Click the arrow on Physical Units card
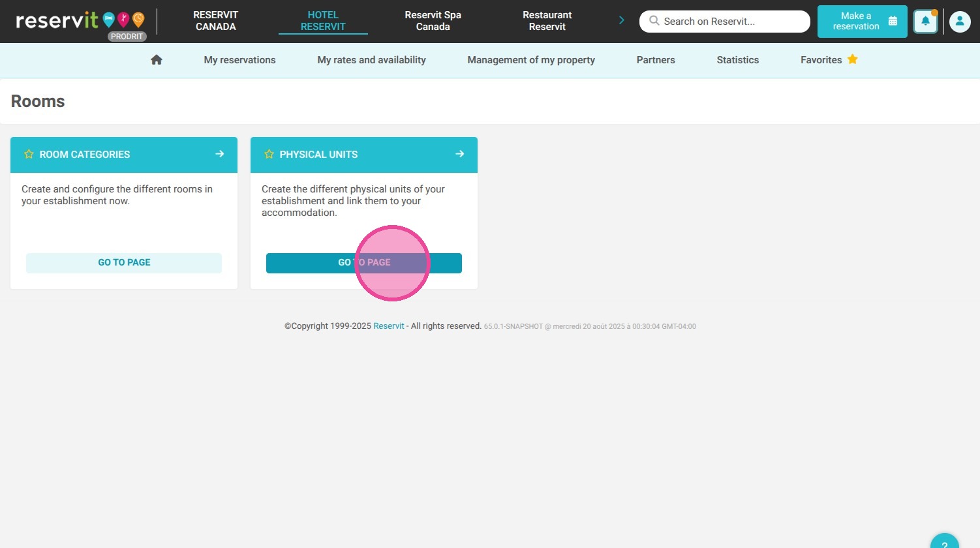Screen dimensions: 980x548 pyautogui.click(x=460, y=154)
